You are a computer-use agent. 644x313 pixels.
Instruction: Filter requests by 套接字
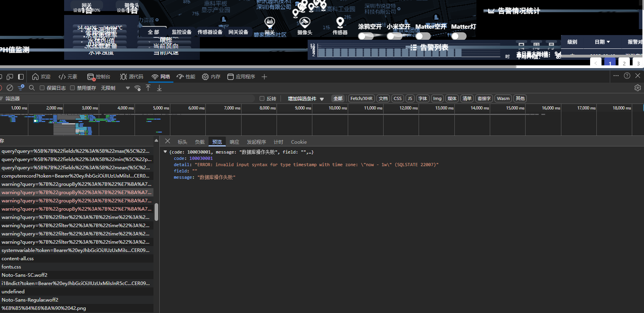coord(484,98)
